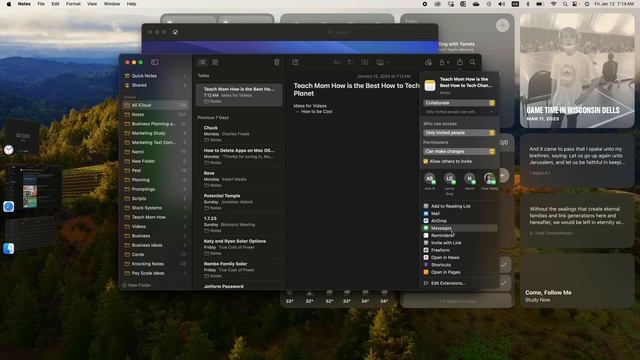Select the Scripts folder in sidebar
Viewport: 640px width, 360px height.
coord(155,198)
